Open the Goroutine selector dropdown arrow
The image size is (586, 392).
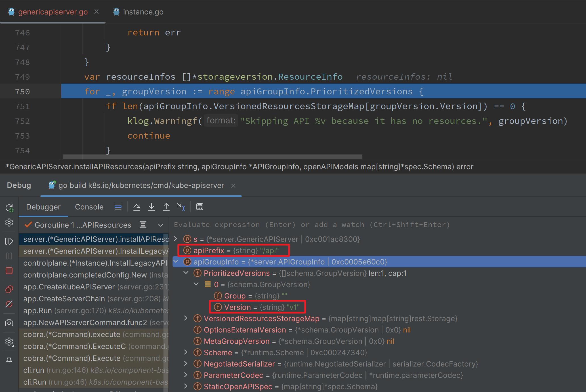point(161,225)
